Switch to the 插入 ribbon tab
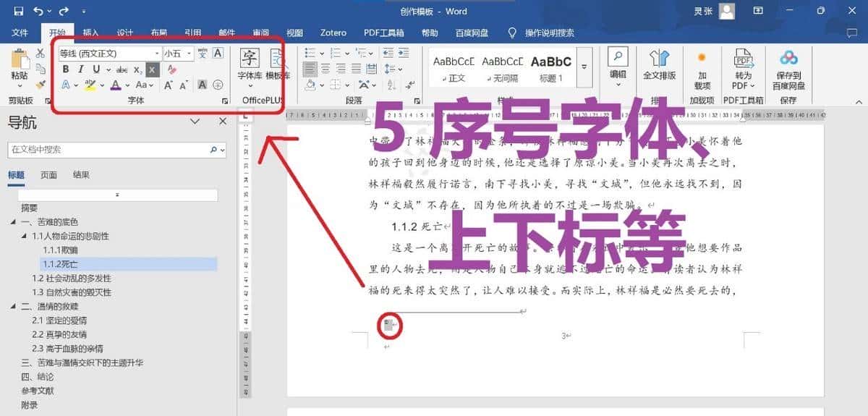The width and height of the screenshot is (868, 416). click(x=90, y=33)
